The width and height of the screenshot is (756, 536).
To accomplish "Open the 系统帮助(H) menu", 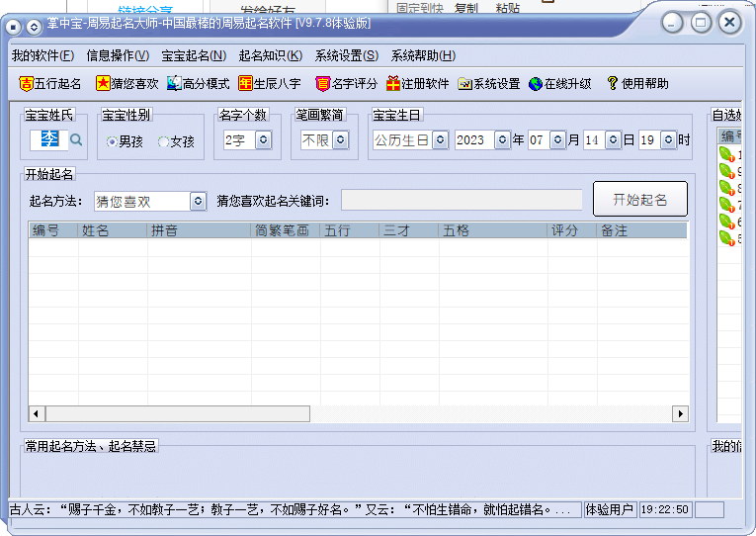I will click(x=423, y=55).
